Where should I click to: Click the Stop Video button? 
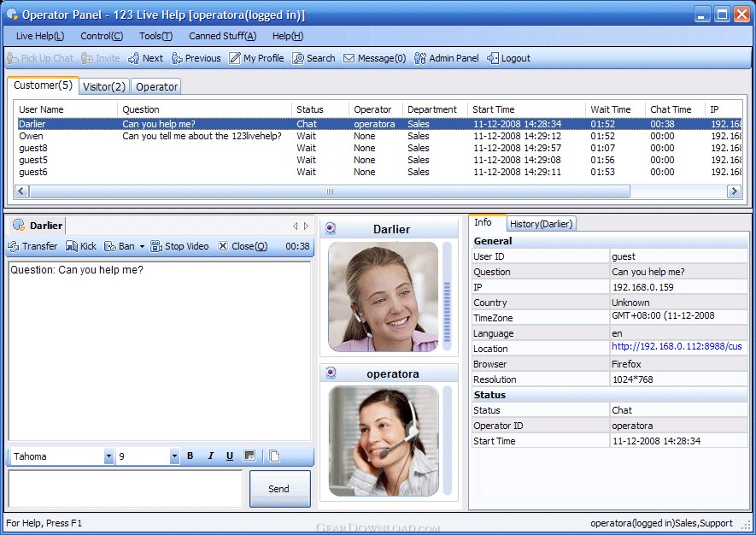click(x=179, y=246)
